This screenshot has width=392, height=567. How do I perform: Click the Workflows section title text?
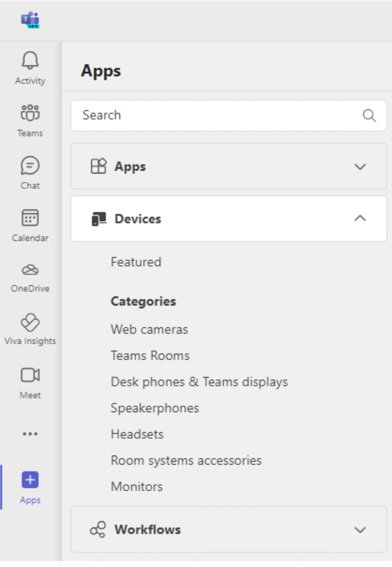click(x=147, y=529)
